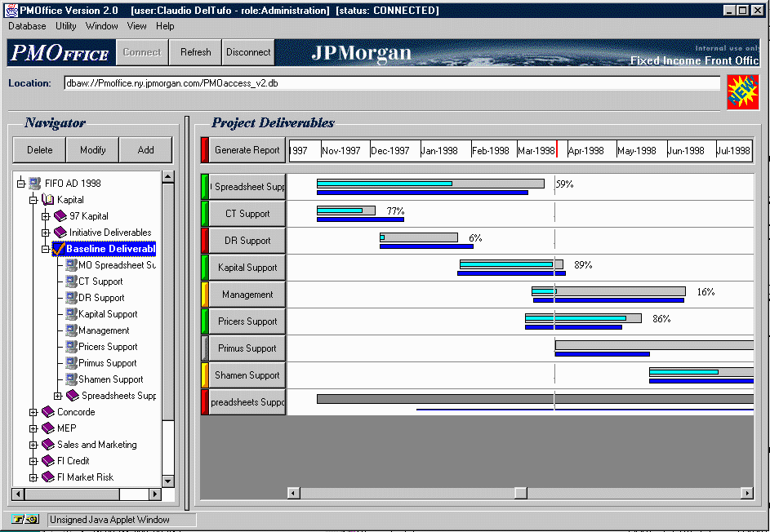The height and width of the screenshot is (532, 770).
Task: Collapse the Kapital tree node
Action: [x=33, y=200]
